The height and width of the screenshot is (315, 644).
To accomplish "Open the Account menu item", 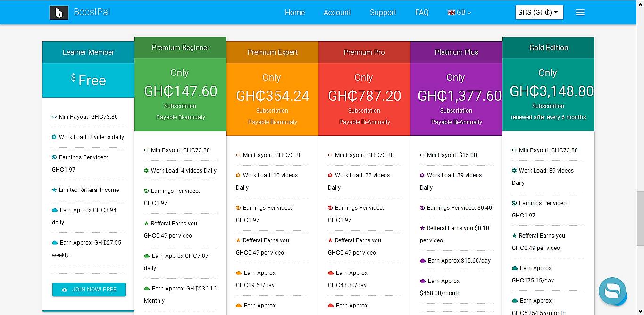I will pos(337,13).
